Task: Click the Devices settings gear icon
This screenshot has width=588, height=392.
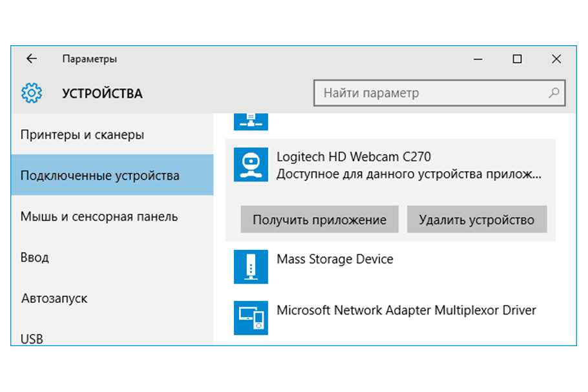Action: [31, 94]
